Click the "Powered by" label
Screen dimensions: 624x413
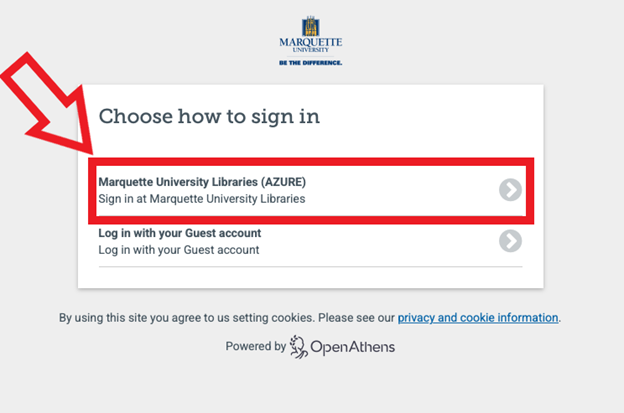256,347
